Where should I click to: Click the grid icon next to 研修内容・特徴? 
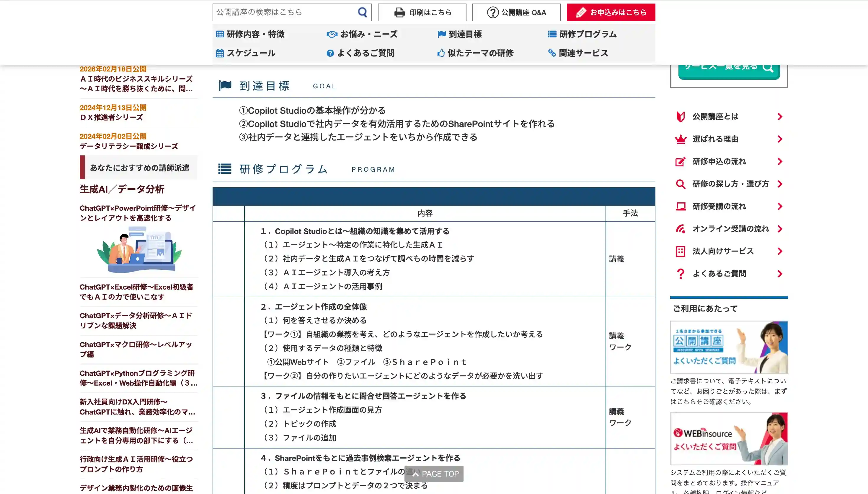click(220, 34)
